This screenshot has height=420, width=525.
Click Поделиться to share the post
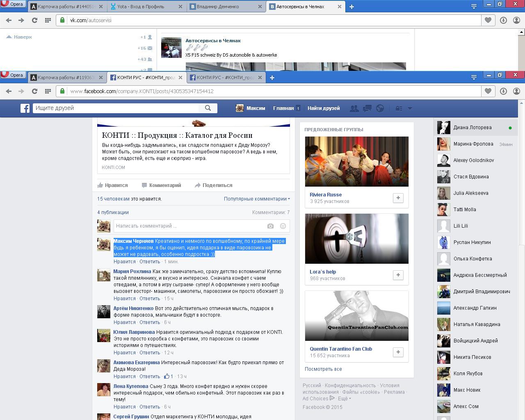pyautogui.click(x=213, y=185)
